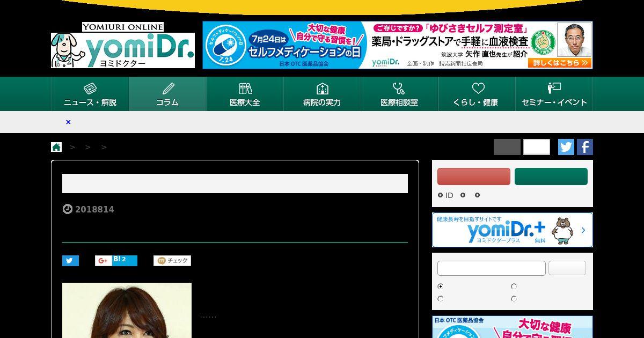Viewport: 644px width, 338px height.
Task: Bookmark article with Hatena B! button
Action: (x=125, y=261)
